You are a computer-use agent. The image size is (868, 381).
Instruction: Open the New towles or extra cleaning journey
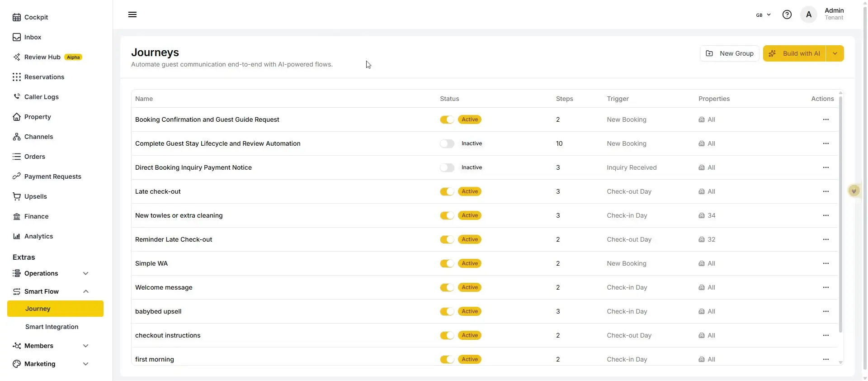179,215
